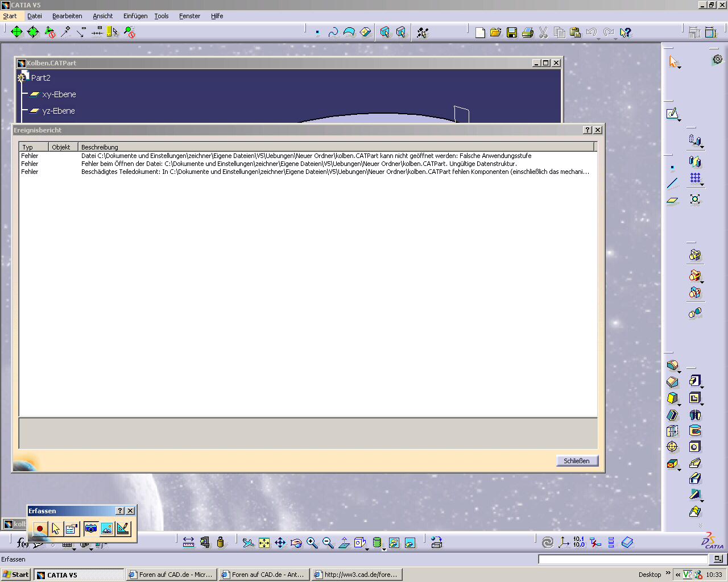Toggle Select mode arrow in Erfassen toolbar

click(x=56, y=529)
